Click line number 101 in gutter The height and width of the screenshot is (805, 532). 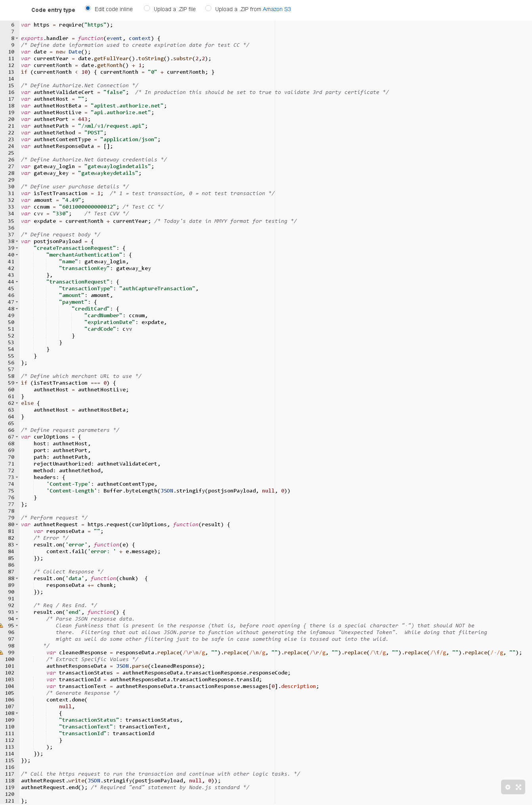[x=10, y=666]
